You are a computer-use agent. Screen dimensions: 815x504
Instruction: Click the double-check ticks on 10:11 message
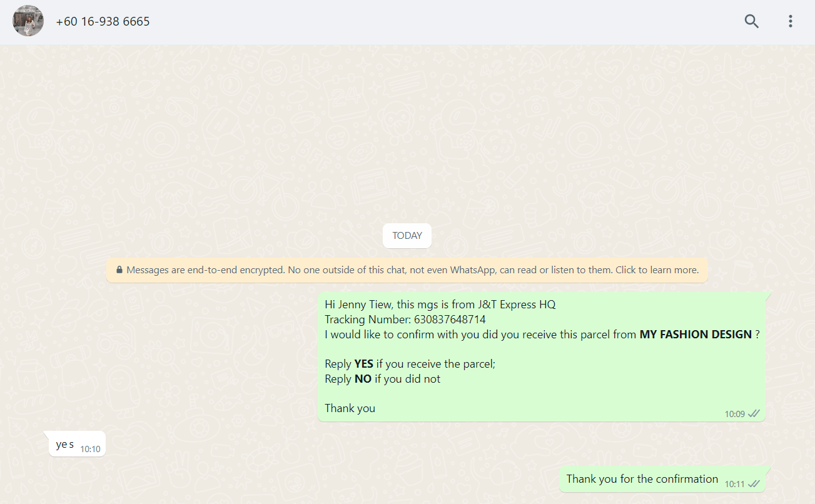pyautogui.click(x=754, y=483)
